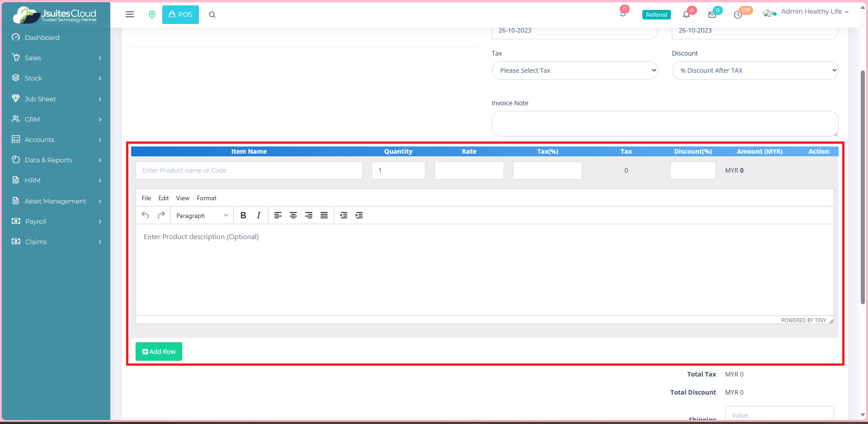The width and height of the screenshot is (868, 424).
Task: Open the Discount type dropdown
Action: point(755,71)
